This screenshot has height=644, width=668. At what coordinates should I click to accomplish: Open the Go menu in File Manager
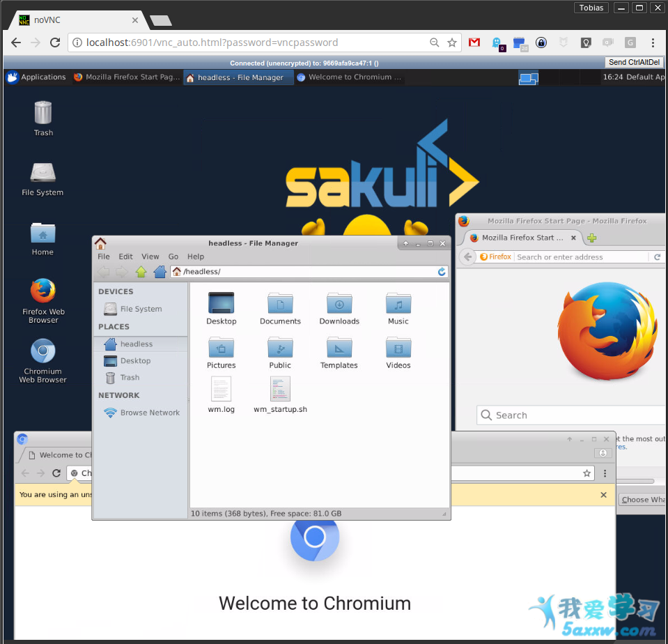[x=173, y=256]
